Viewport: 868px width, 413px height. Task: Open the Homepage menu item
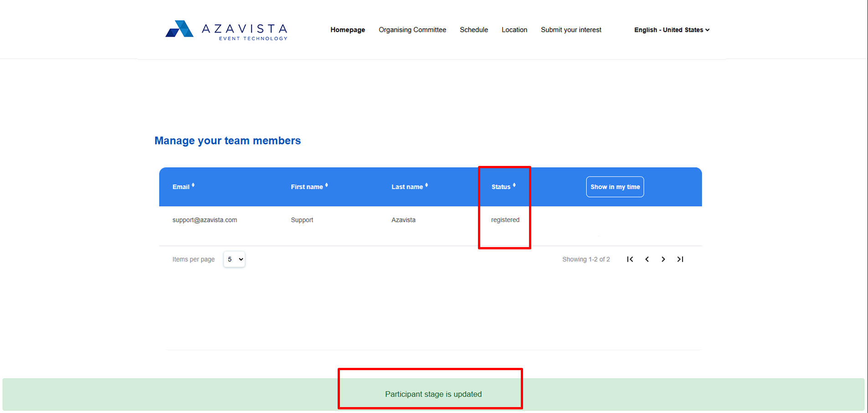coord(348,30)
